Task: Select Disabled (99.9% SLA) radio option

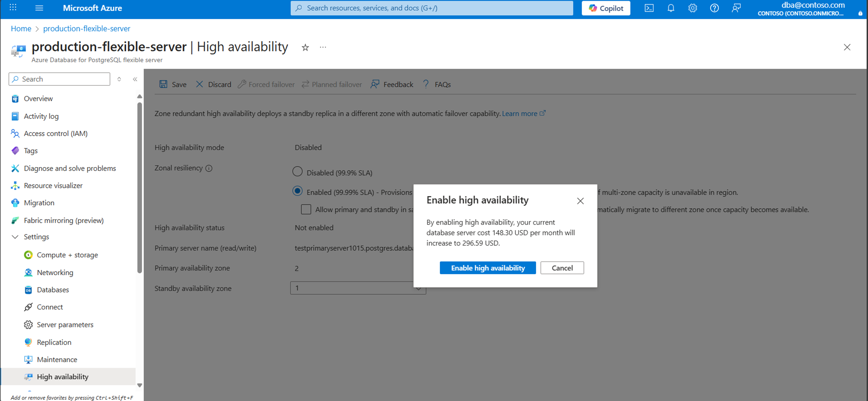Action: (297, 172)
